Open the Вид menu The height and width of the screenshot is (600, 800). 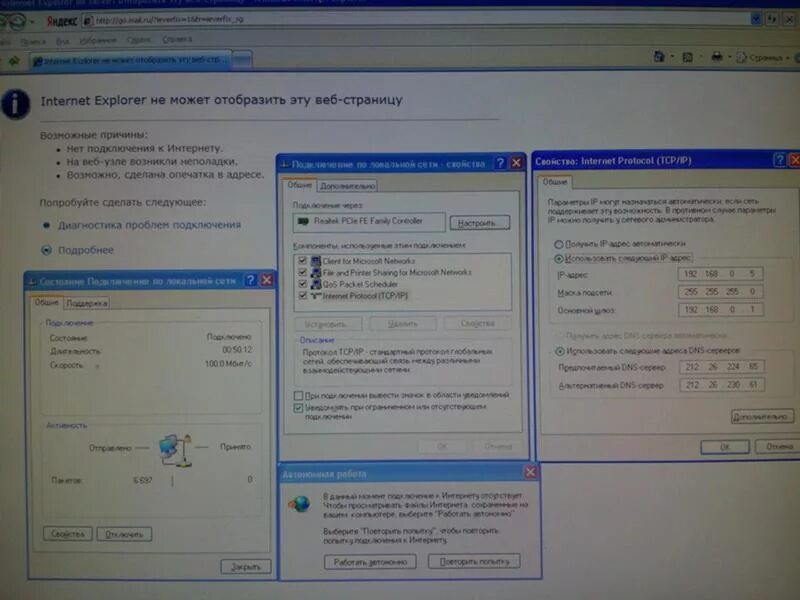pyautogui.click(x=62, y=41)
